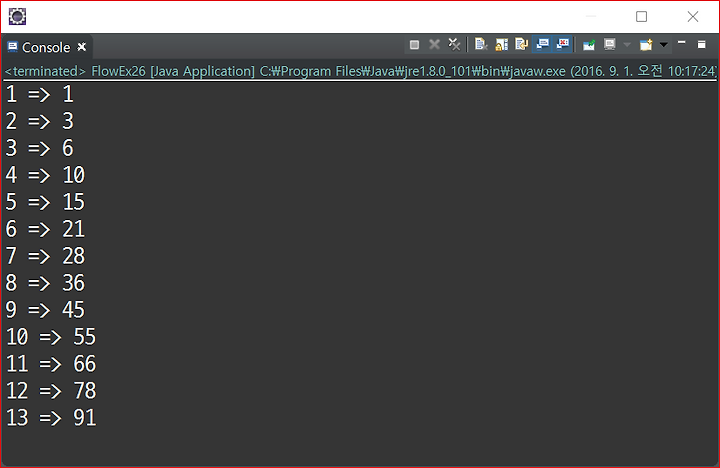Click output line '10 => 55'
The image size is (720, 468).
pyautogui.click(x=51, y=337)
